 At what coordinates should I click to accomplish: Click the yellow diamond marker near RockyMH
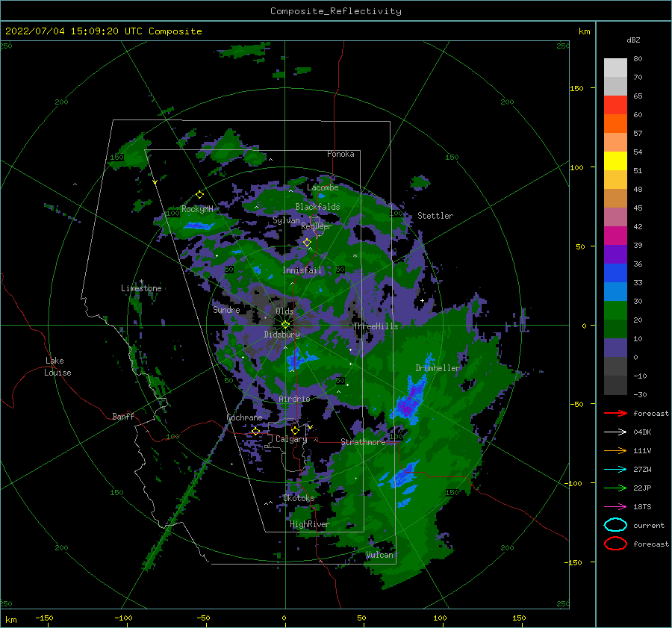(199, 195)
